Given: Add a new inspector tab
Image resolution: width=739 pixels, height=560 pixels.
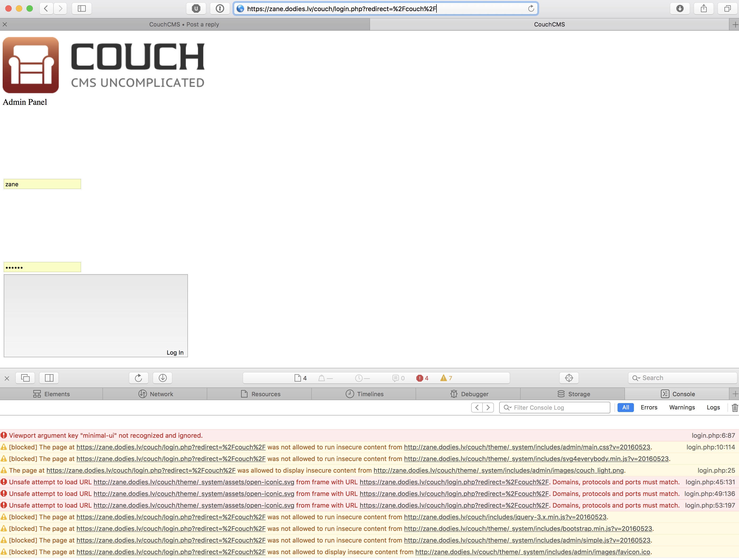Looking at the screenshot, I should pos(735,394).
